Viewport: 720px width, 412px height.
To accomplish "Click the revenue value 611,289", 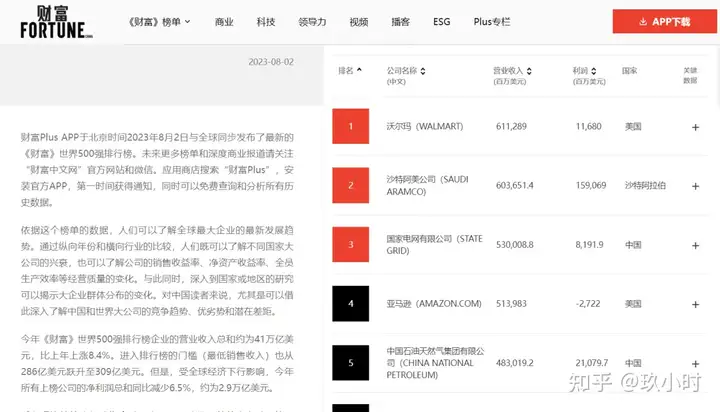I will pyautogui.click(x=511, y=126).
